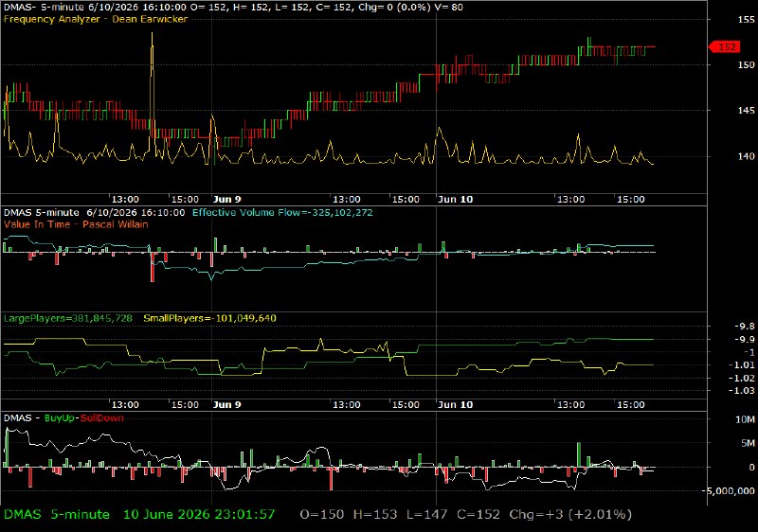Click the 145 price axis label
The image size is (758, 532).
coord(746,111)
